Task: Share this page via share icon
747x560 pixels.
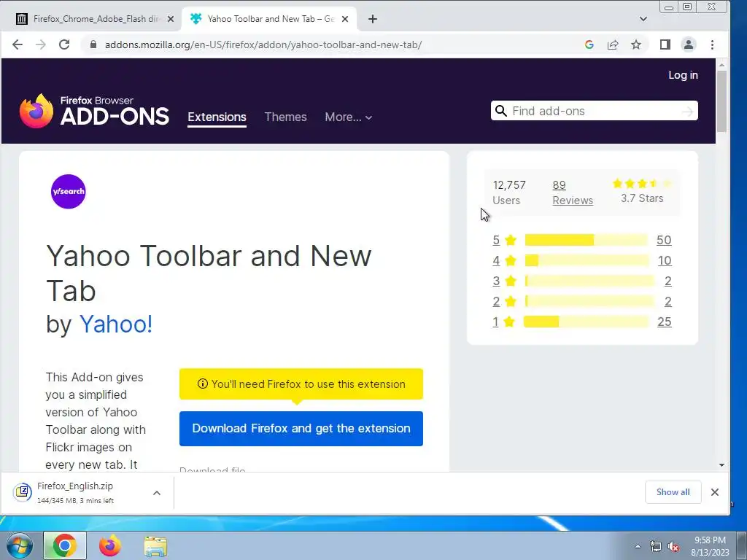Action: click(x=613, y=44)
